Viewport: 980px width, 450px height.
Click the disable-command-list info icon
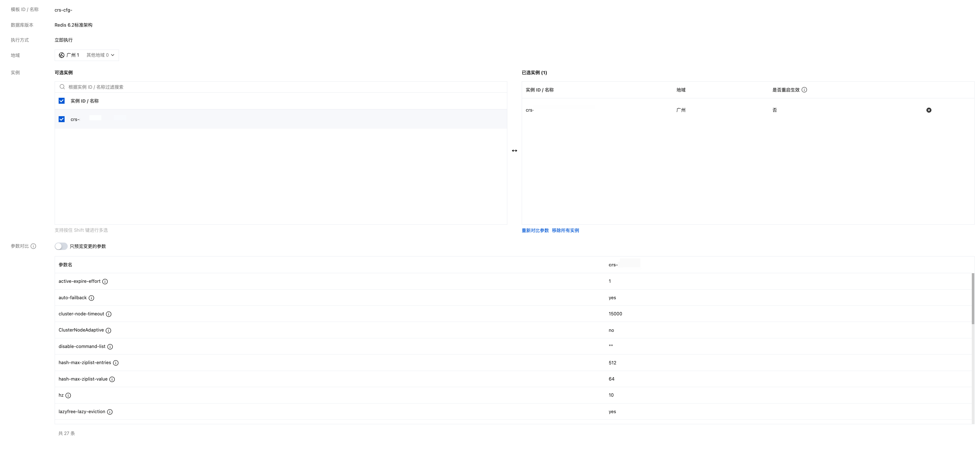(x=110, y=347)
